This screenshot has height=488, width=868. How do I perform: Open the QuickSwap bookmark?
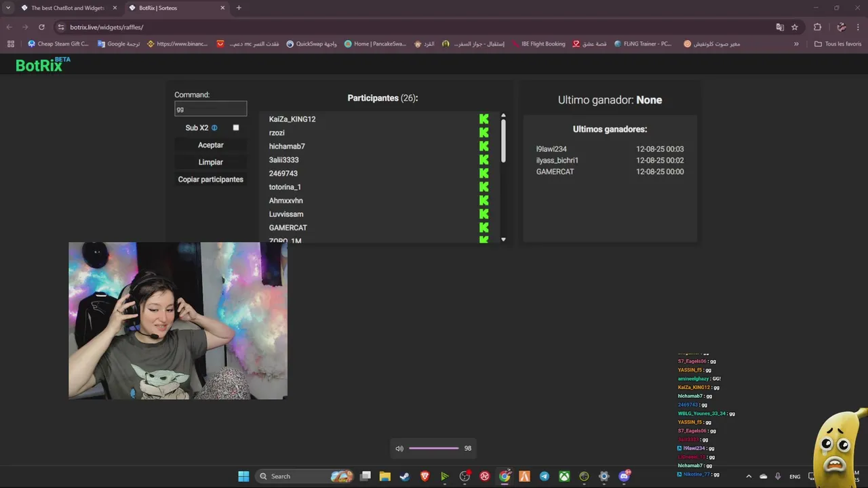[311, 44]
